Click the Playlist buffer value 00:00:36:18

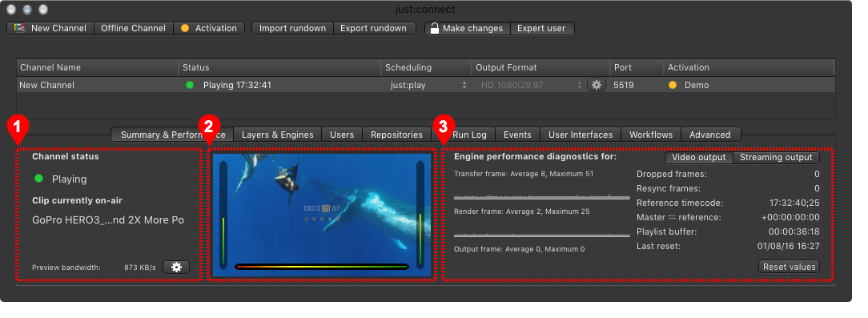pos(794,231)
